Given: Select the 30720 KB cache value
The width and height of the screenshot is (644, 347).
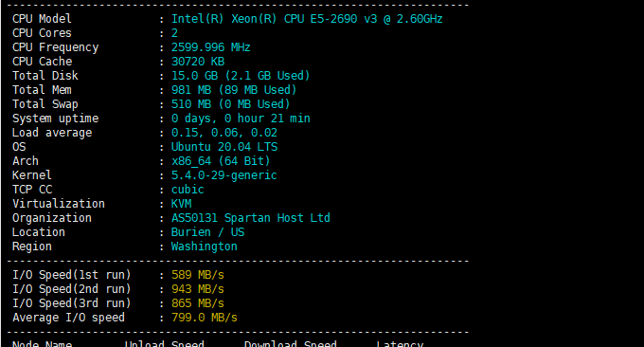Looking at the screenshot, I should [x=198, y=62].
